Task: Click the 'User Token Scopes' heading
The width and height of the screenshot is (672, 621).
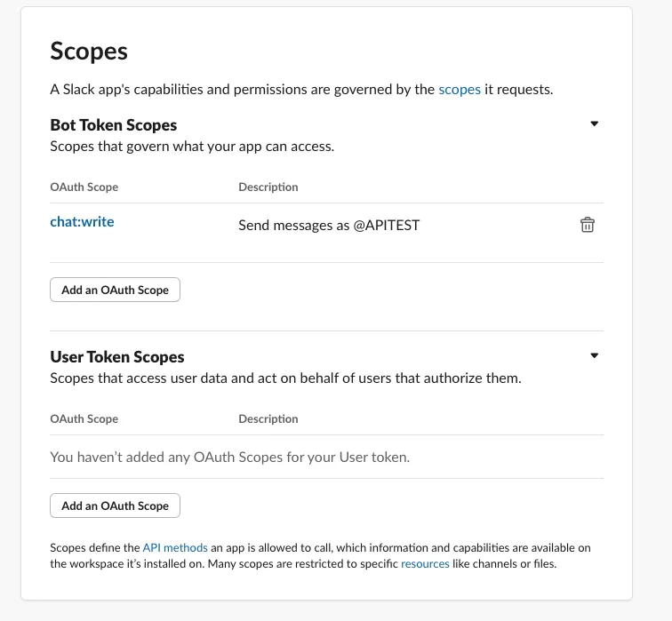Action: pyautogui.click(x=117, y=357)
